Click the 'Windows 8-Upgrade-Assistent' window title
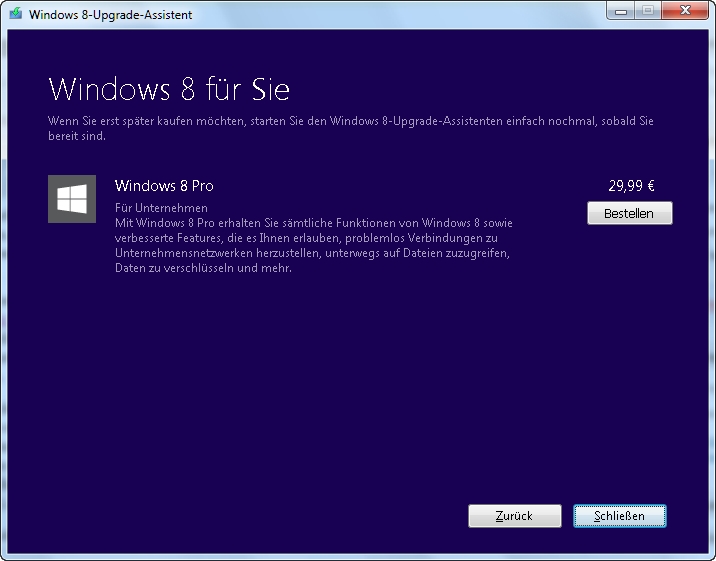 coord(111,15)
